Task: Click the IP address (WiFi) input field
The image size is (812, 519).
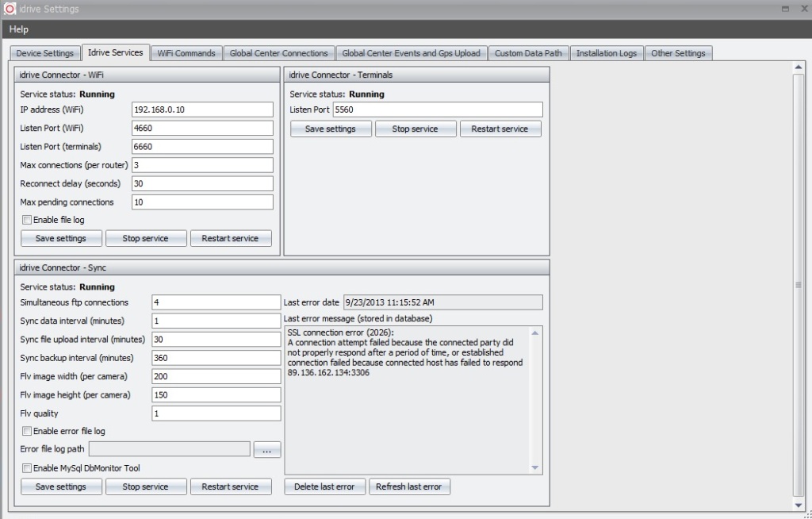Action: pyautogui.click(x=202, y=110)
